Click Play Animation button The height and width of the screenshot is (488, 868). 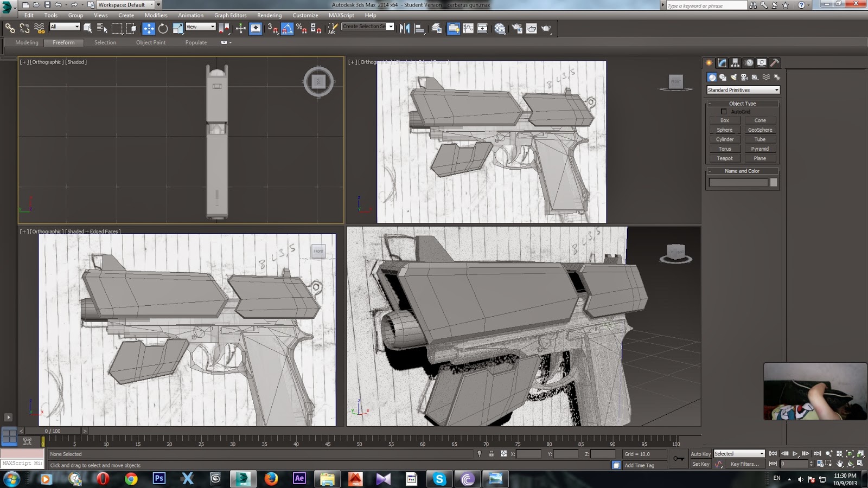pos(795,453)
